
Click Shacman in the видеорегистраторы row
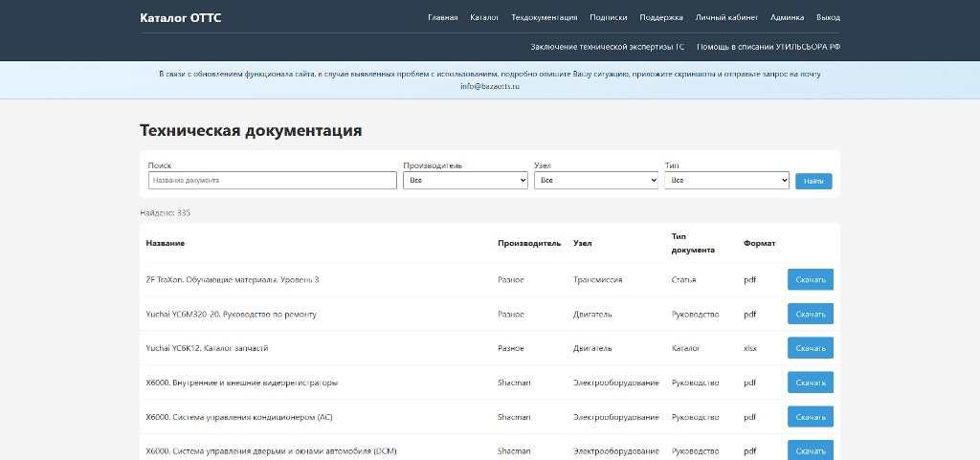point(514,383)
